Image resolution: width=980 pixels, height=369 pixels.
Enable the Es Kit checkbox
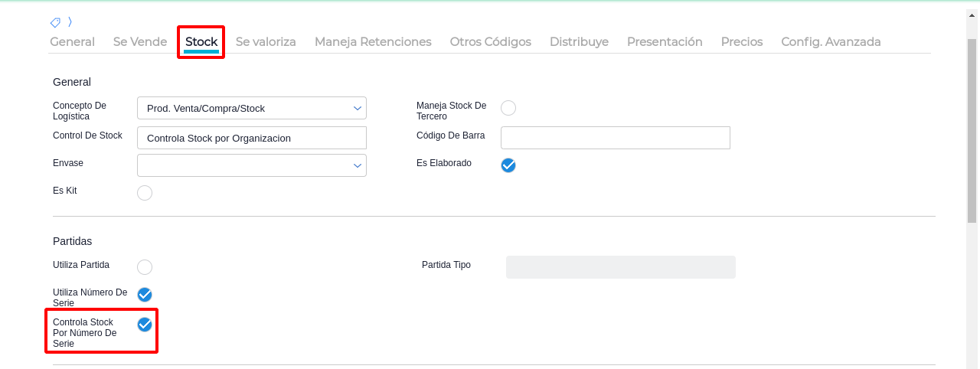click(145, 193)
